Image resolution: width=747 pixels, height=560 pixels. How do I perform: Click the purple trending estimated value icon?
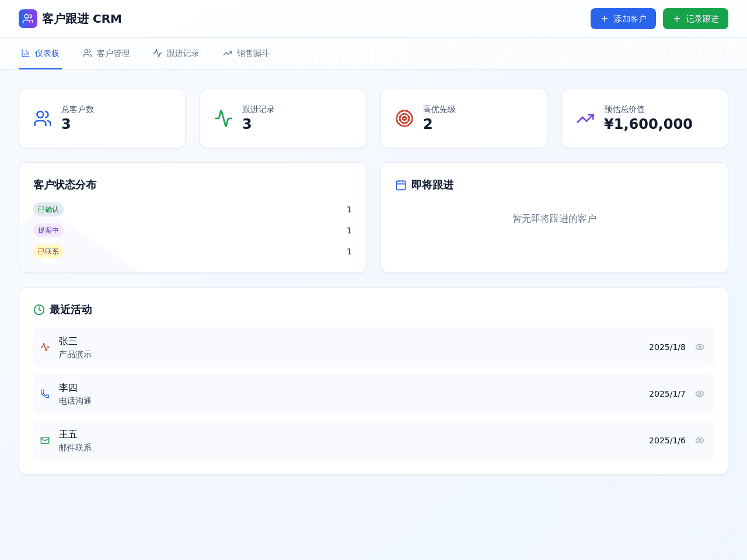coord(585,118)
